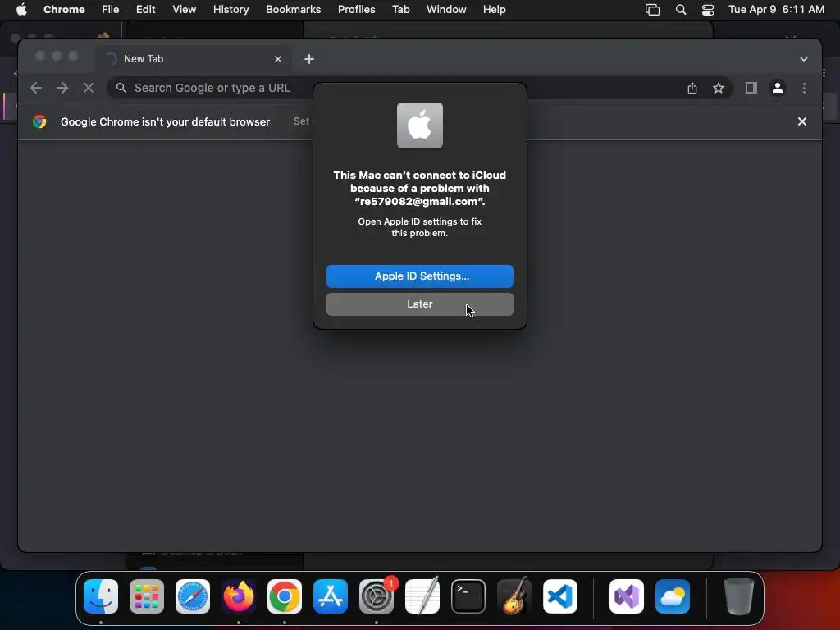Viewport: 840px width, 630px height.
Task: Open Finder from the Dock
Action: click(x=101, y=596)
